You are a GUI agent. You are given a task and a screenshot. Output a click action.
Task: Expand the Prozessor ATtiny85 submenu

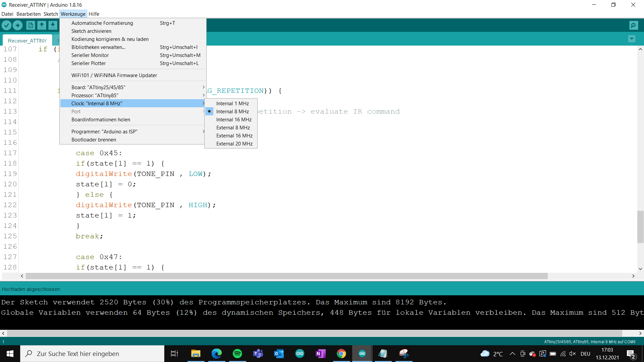pyautogui.click(x=133, y=96)
